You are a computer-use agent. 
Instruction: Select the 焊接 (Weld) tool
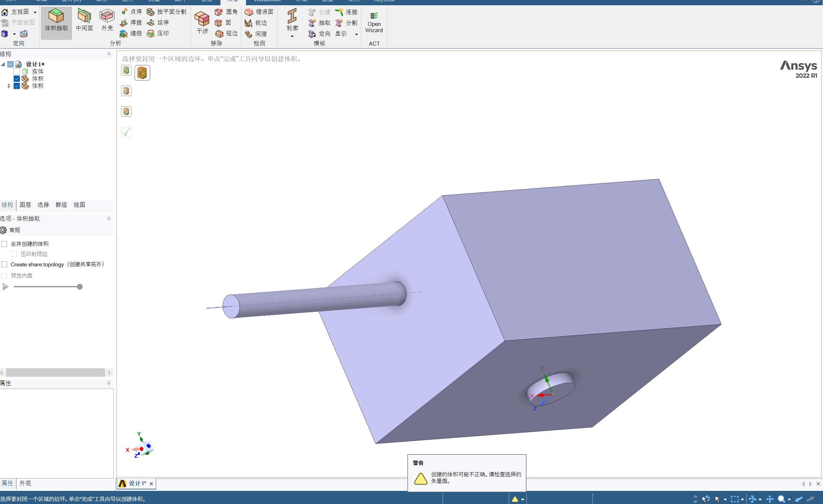[x=131, y=22]
